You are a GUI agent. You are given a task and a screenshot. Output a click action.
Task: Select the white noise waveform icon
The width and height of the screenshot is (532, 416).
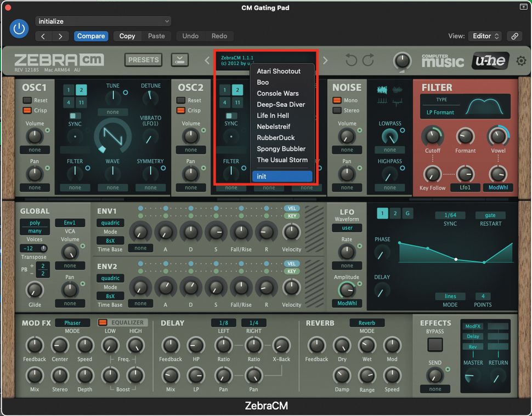(x=382, y=89)
